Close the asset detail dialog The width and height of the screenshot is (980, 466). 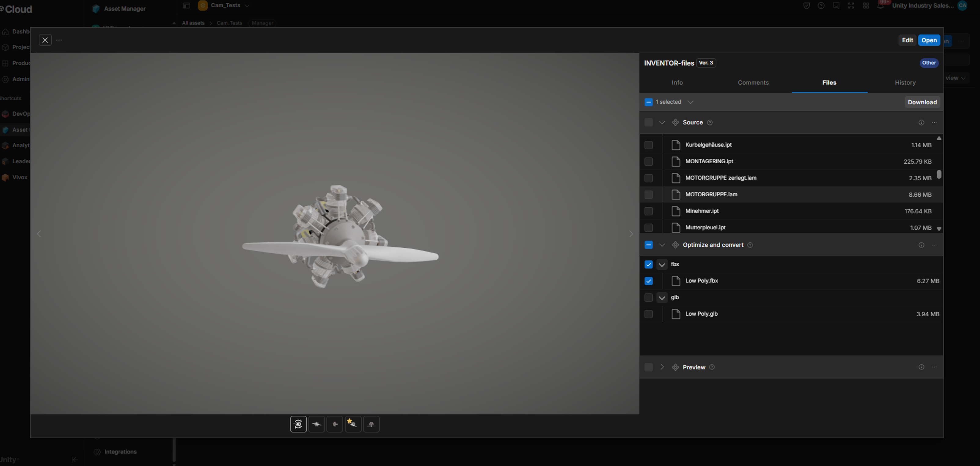[45, 40]
